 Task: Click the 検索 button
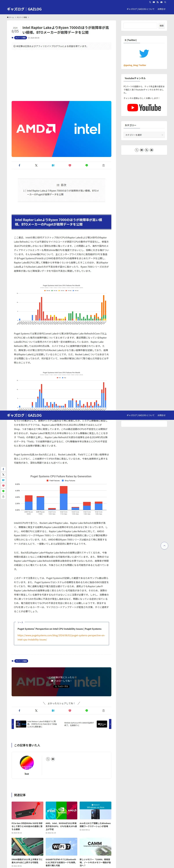click(x=162, y=26)
